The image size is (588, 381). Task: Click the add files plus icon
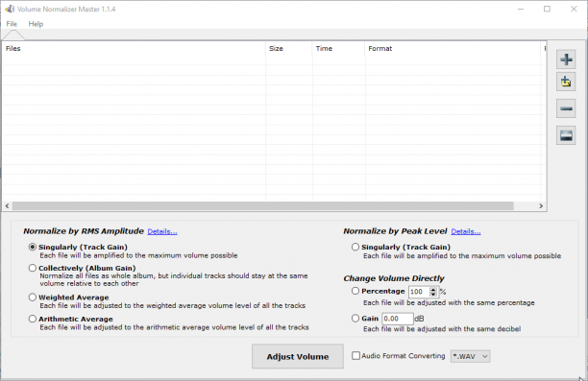point(566,60)
